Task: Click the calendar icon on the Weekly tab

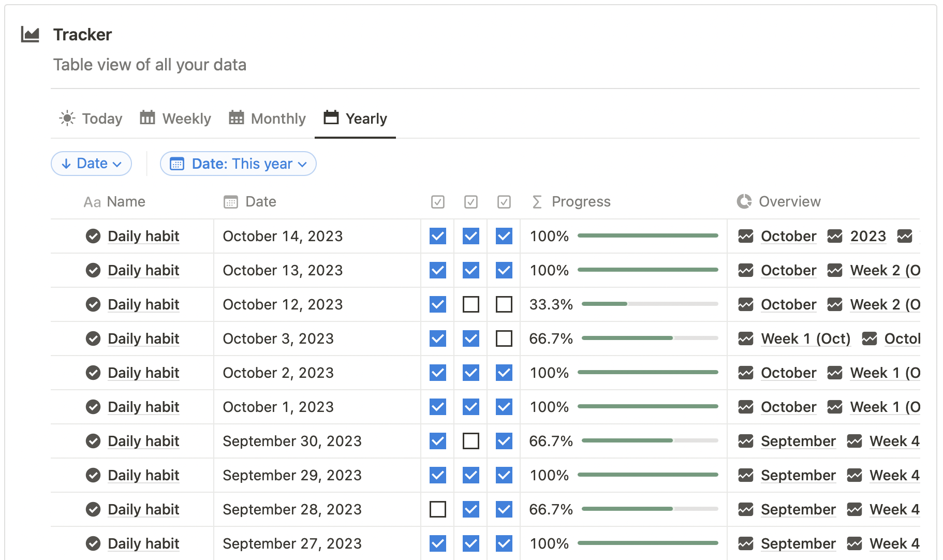Action: coord(148,118)
